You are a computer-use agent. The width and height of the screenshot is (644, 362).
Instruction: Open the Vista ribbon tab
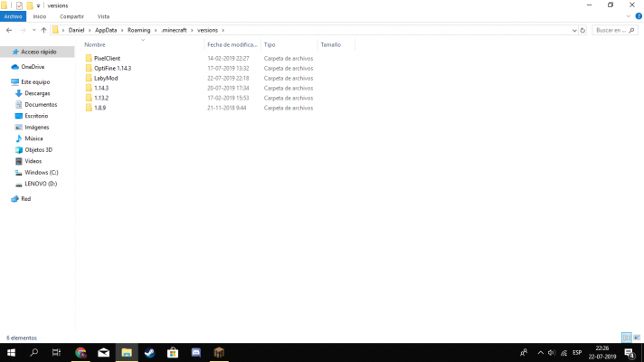pos(103,16)
